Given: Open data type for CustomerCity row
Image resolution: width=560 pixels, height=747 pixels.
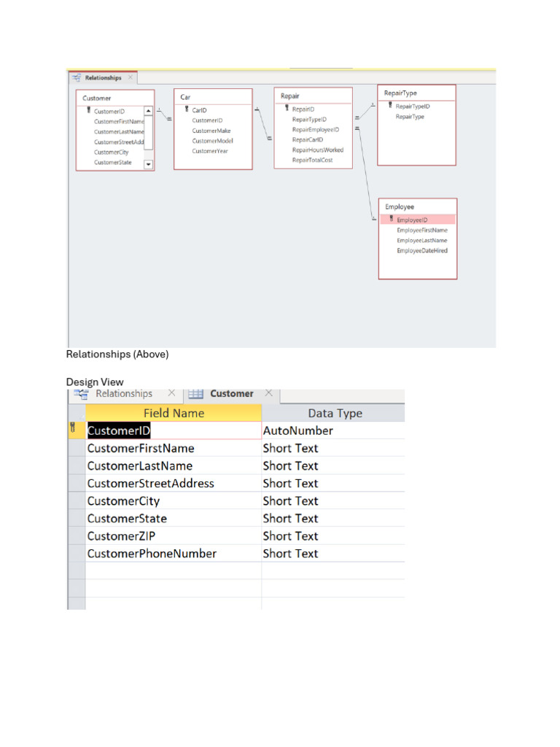Looking at the screenshot, I should (x=333, y=501).
